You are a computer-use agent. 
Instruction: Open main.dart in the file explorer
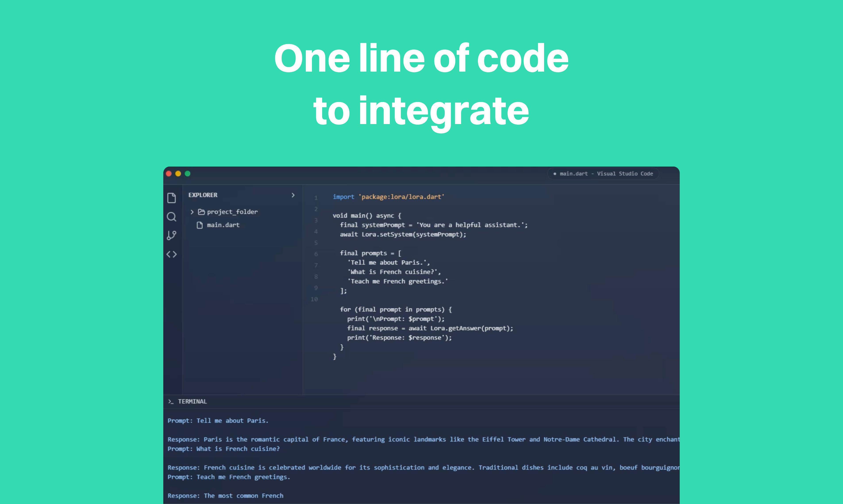[223, 225]
